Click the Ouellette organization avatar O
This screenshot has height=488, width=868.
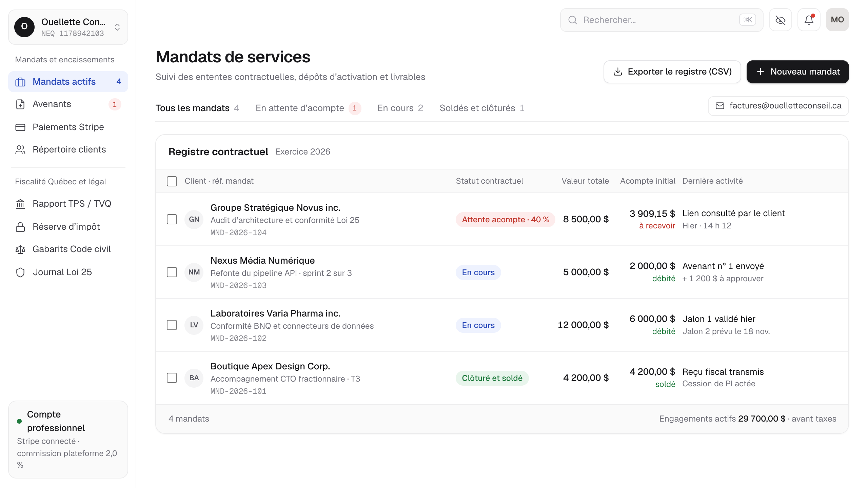[24, 27]
